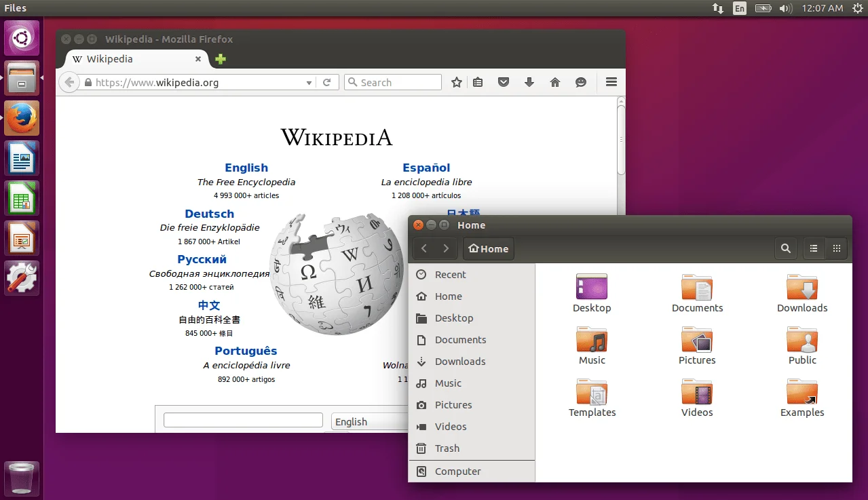Image resolution: width=868 pixels, height=500 pixels.
Task: Open a new tab with the plus button
Action: [220, 59]
